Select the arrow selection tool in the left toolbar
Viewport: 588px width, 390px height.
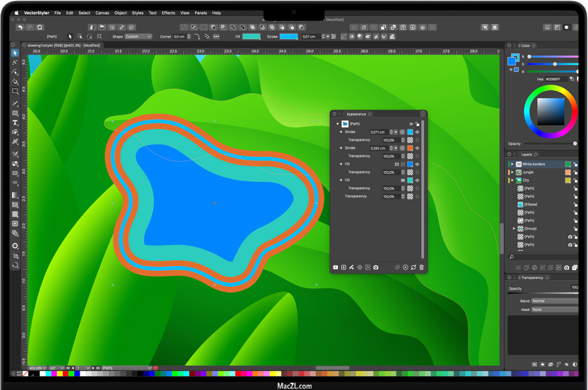(15, 53)
